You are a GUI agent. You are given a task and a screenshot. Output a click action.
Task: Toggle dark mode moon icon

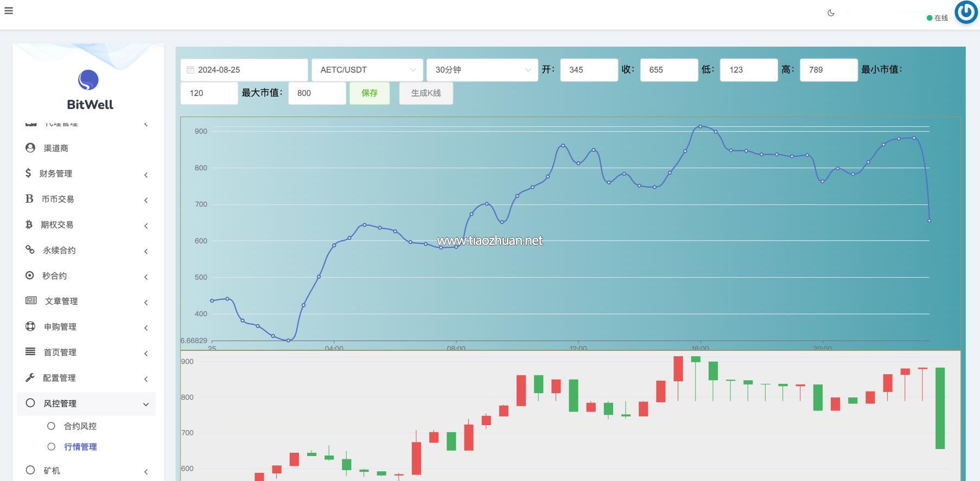(x=831, y=13)
